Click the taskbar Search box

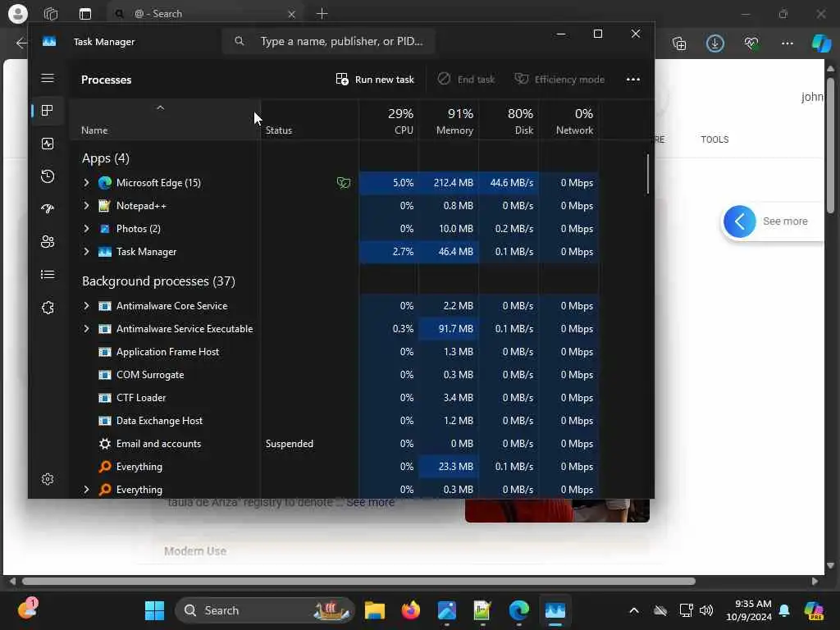pyautogui.click(x=265, y=610)
